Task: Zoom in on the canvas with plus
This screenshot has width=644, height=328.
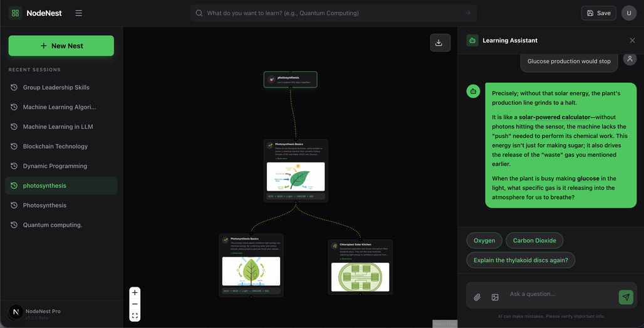Action: [135, 292]
